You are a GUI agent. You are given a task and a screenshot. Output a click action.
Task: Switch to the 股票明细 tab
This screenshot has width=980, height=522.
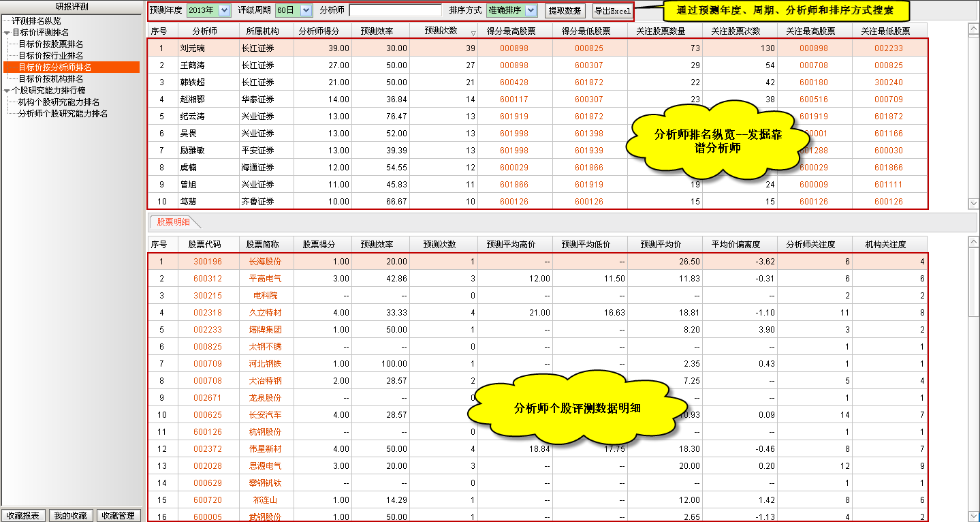pos(174,221)
